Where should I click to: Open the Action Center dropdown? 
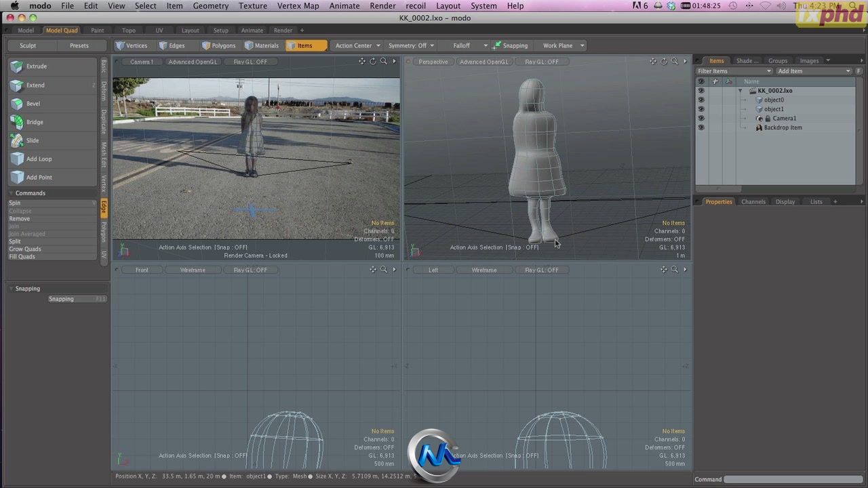coord(357,45)
